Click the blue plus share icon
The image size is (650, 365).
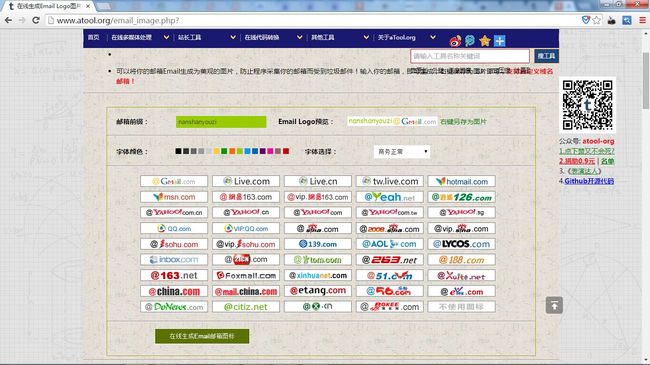500,41
